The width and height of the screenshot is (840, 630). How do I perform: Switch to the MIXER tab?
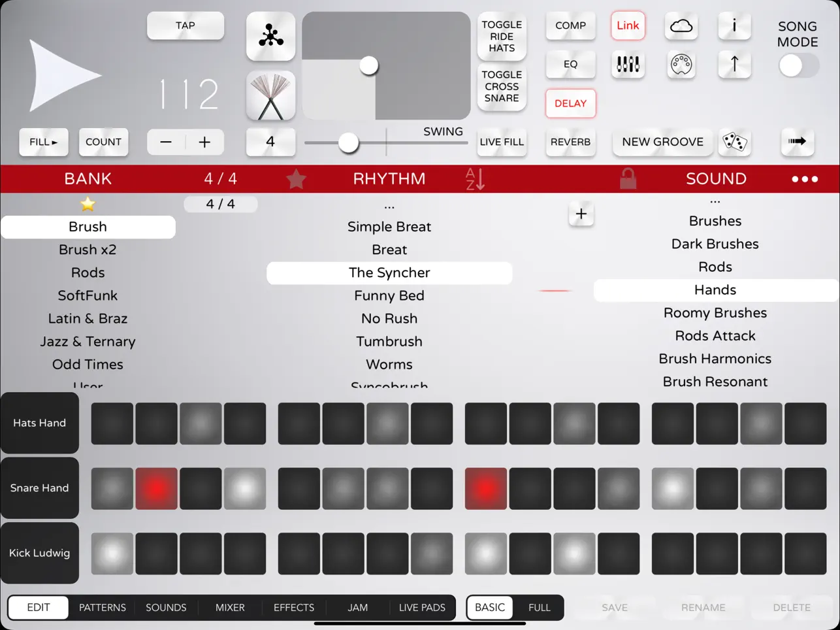coord(230,607)
